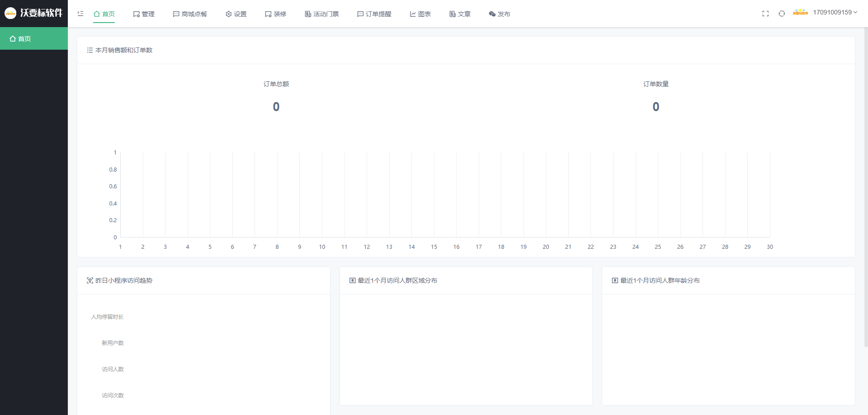
Task: Click the 订单数量 label
Action: tap(656, 84)
